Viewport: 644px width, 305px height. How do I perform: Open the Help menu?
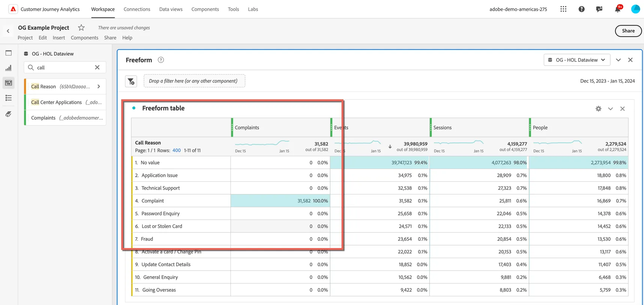[127, 37]
